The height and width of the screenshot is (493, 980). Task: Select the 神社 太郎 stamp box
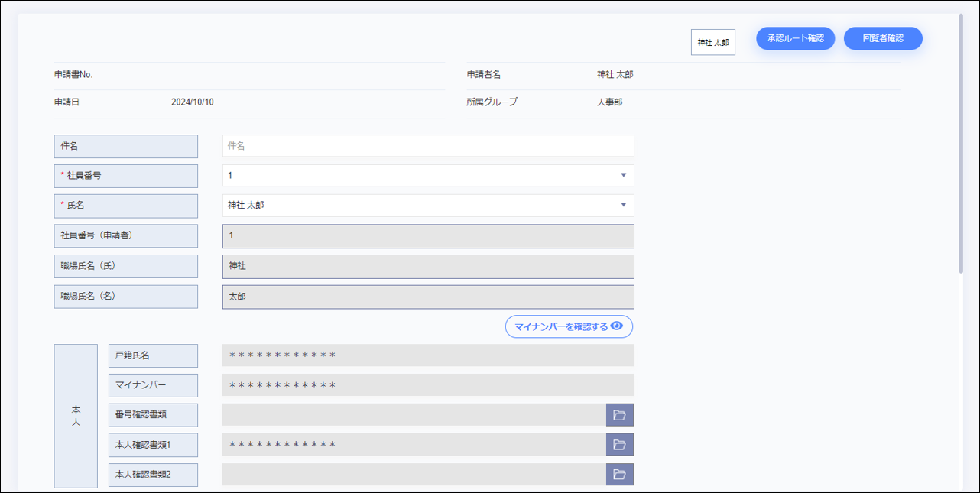coord(712,43)
